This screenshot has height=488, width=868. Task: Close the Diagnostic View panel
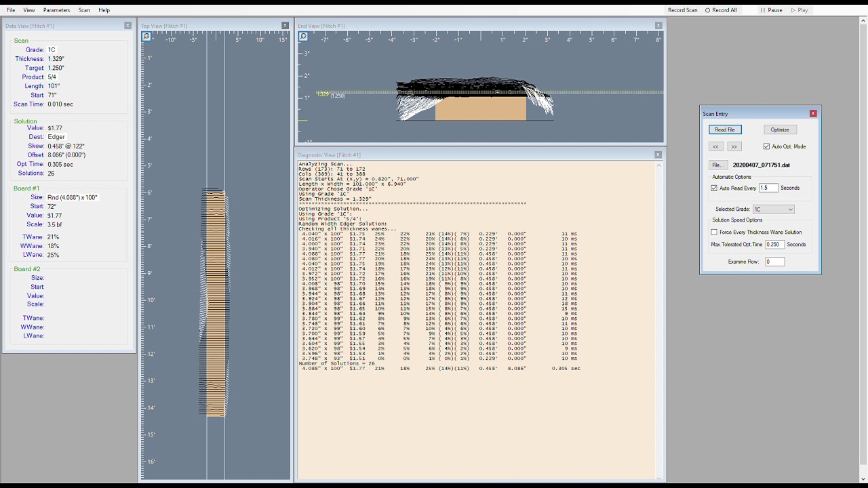[658, 155]
